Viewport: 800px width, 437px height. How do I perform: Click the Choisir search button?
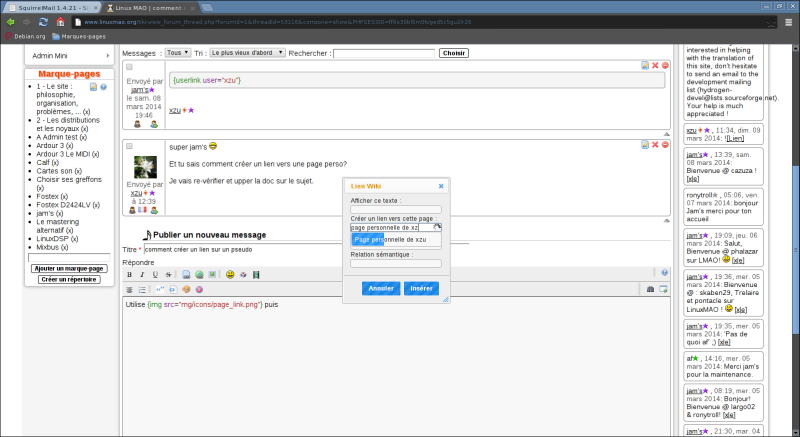coord(454,53)
